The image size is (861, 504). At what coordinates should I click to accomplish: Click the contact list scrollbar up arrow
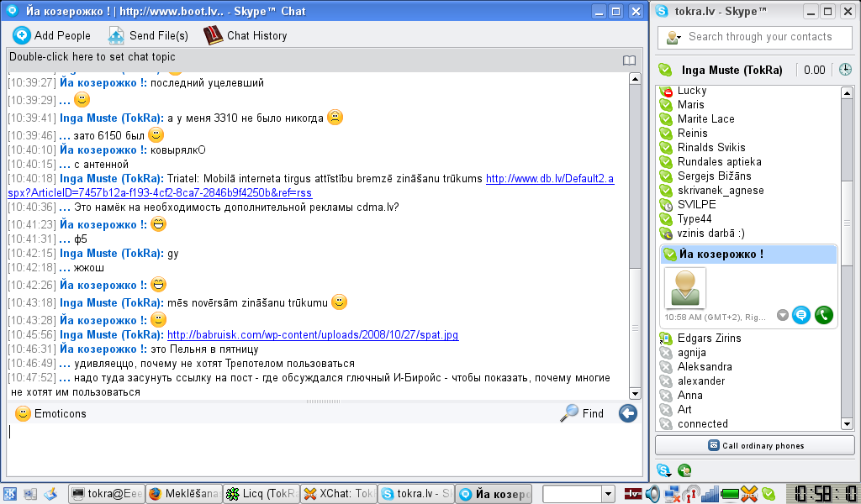847,92
